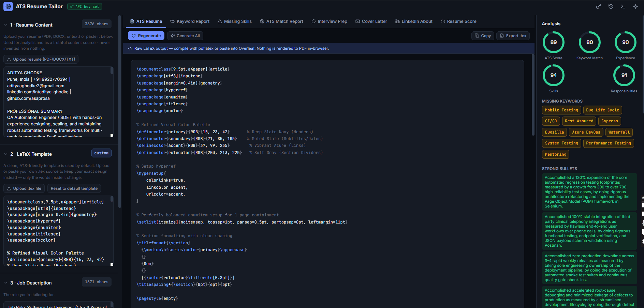This screenshot has width=644, height=308.
Task: Select the Mobile Testing keyword chip
Action: point(561,110)
